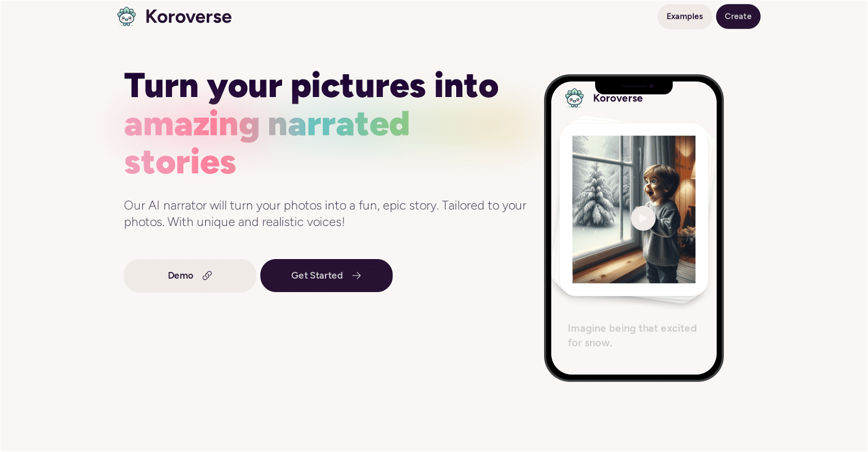The image size is (868, 452).
Task: Play the story video in phone mockup
Action: pos(643,218)
